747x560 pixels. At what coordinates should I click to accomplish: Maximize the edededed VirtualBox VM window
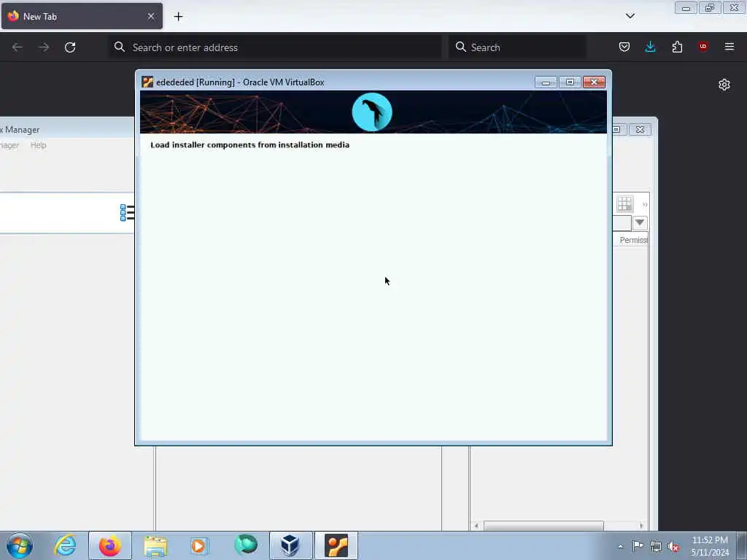pyautogui.click(x=570, y=82)
